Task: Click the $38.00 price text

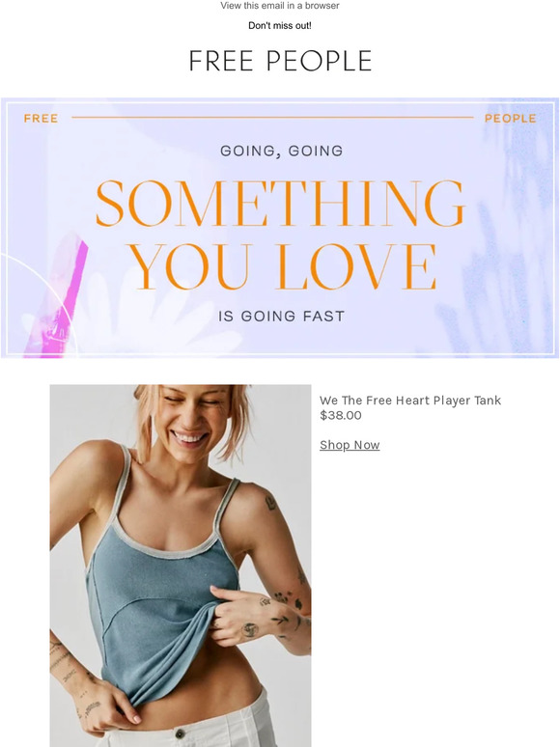Action: [x=340, y=415]
